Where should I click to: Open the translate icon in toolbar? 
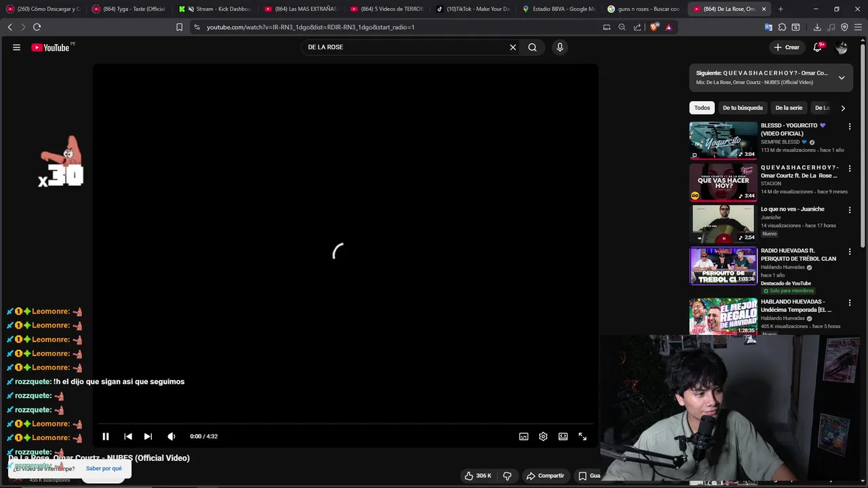point(768,27)
